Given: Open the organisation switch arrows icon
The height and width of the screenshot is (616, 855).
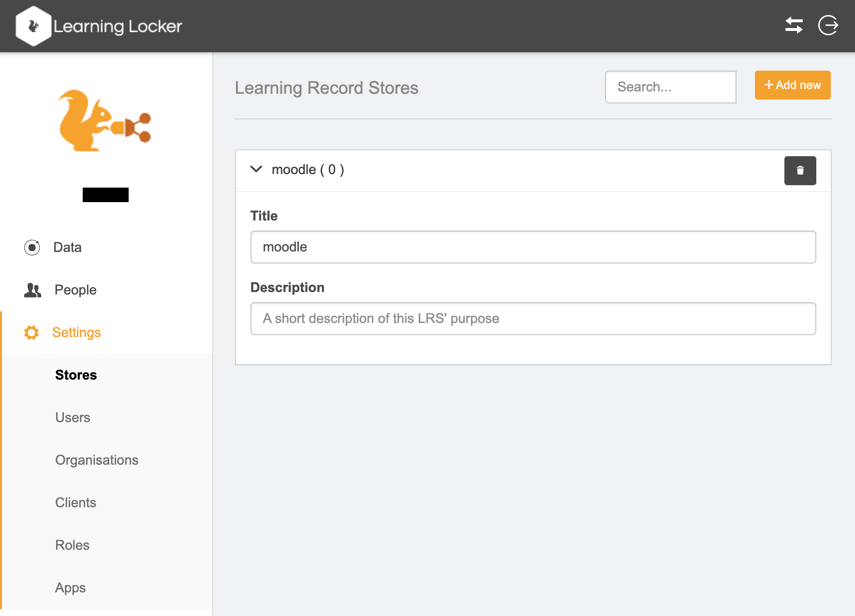Looking at the screenshot, I should (x=794, y=25).
